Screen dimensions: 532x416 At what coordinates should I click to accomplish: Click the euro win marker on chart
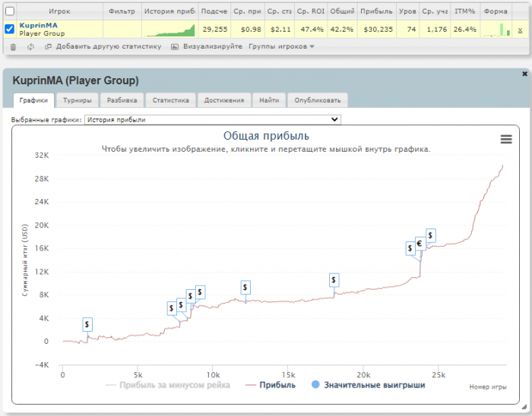pyautogui.click(x=420, y=244)
